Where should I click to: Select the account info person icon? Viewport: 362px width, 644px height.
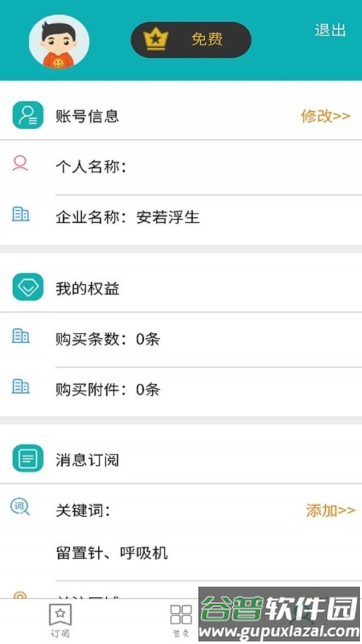pos(27,116)
